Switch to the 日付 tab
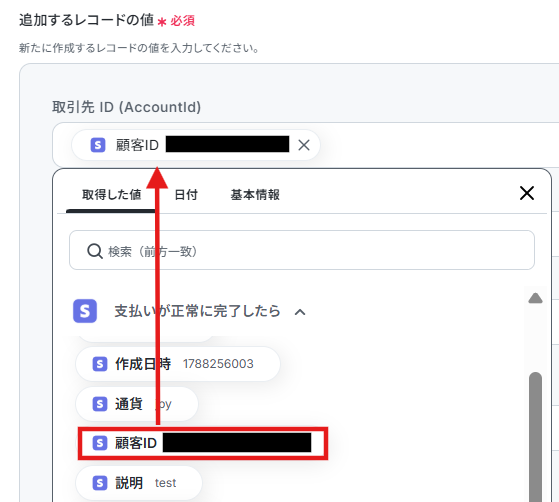The width and height of the screenshot is (559, 502). click(x=186, y=195)
